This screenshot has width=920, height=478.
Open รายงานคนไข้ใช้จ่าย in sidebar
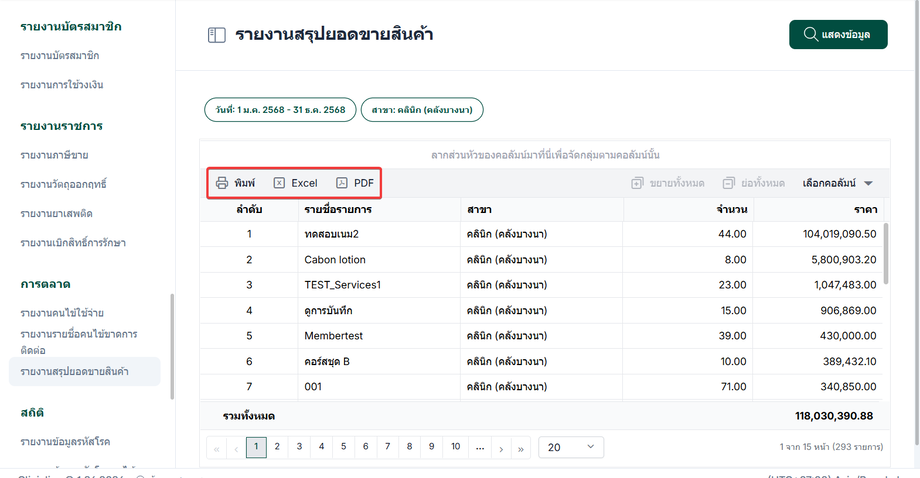click(x=62, y=313)
